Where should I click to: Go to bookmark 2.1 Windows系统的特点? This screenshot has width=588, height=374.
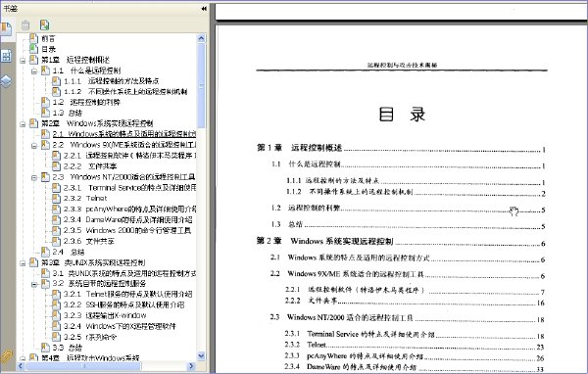[x=124, y=134]
